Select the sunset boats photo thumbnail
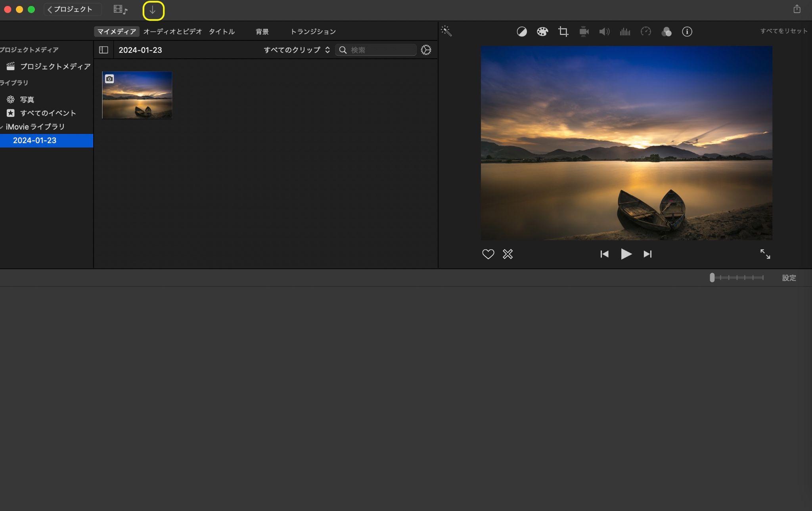812x511 pixels. 137,95
